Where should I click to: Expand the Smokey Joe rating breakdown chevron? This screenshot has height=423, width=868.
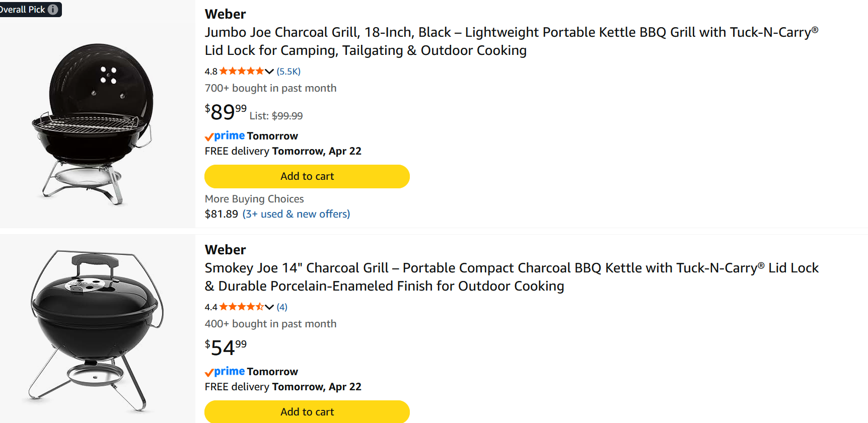(269, 307)
